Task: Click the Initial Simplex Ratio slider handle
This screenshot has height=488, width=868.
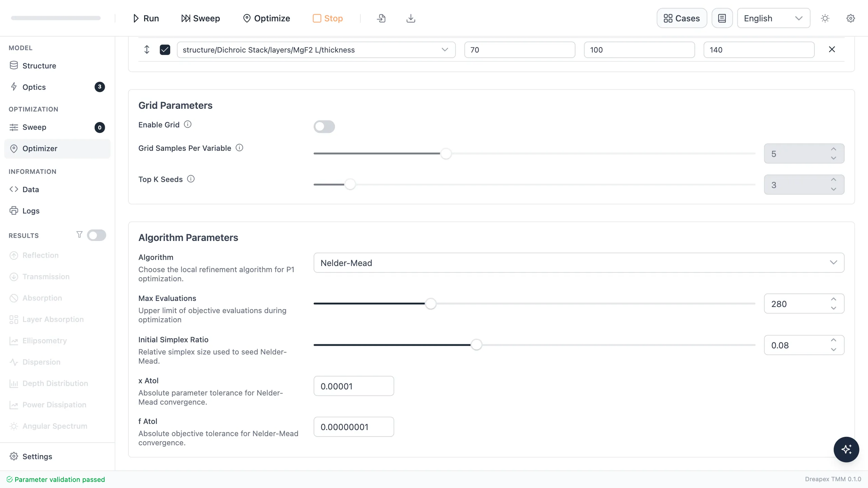Action: pos(476,345)
